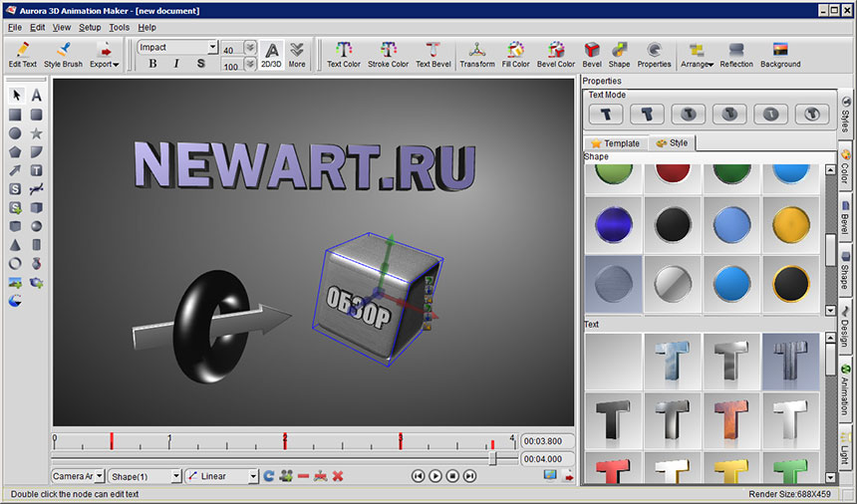857x504 pixels.
Task: Select the last Text Mode option
Action: 811,115
